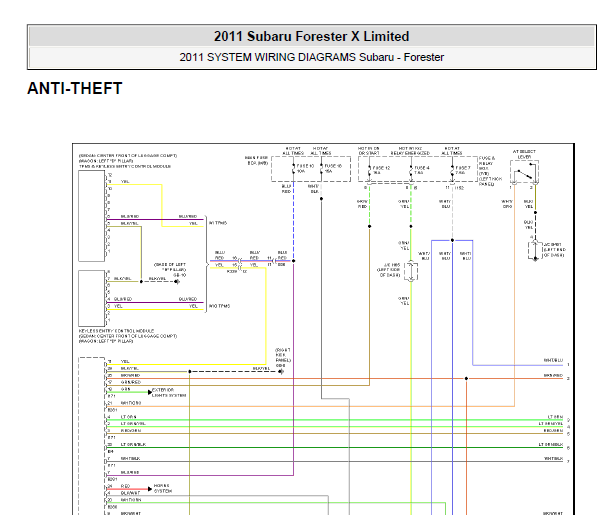Click the 'TPMS & KEYLESS ENTRY CONTROL MODULE' caption

[x=125, y=166]
